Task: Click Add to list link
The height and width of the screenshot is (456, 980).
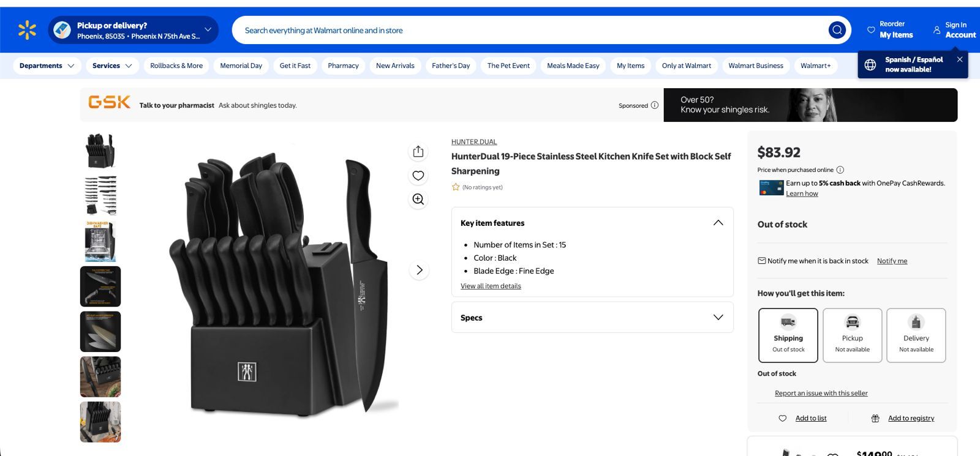Action: [x=811, y=419]
